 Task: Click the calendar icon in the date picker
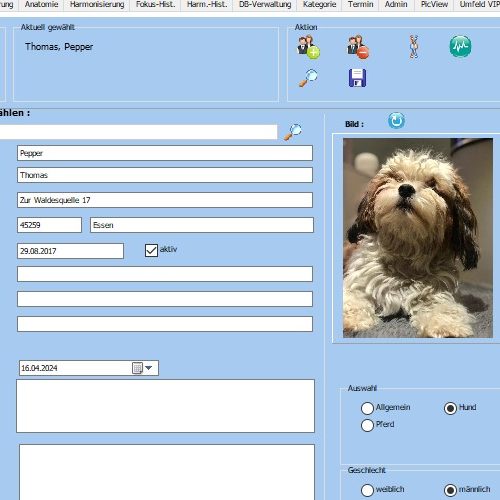tap(137, 368)
